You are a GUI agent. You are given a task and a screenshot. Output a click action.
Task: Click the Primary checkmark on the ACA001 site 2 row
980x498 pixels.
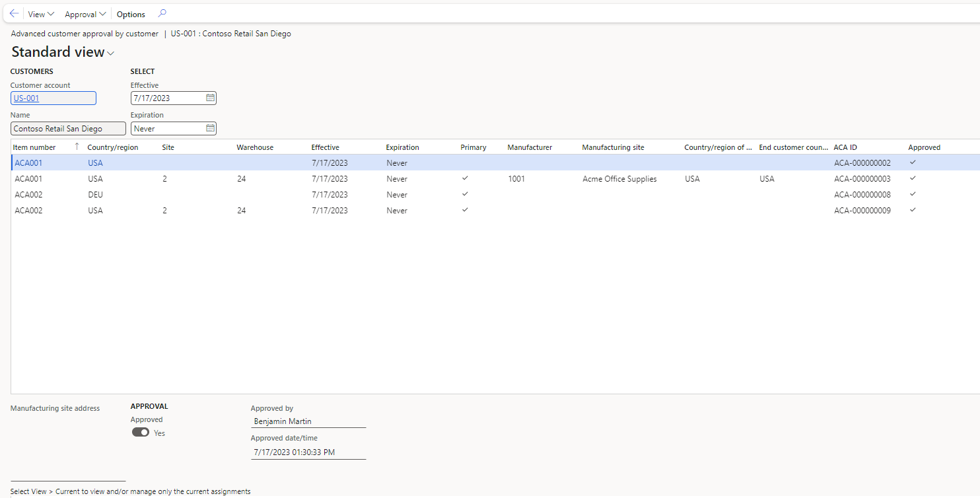(x=465, y=178)
